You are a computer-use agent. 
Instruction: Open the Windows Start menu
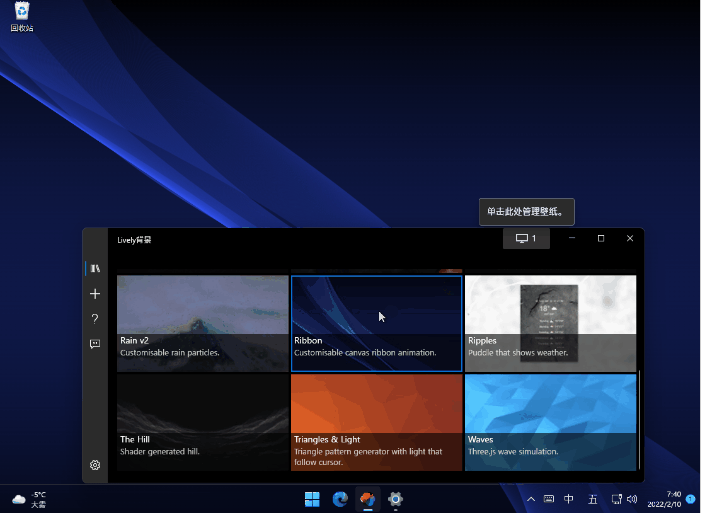pyautogui.click(x=312, y=499)
